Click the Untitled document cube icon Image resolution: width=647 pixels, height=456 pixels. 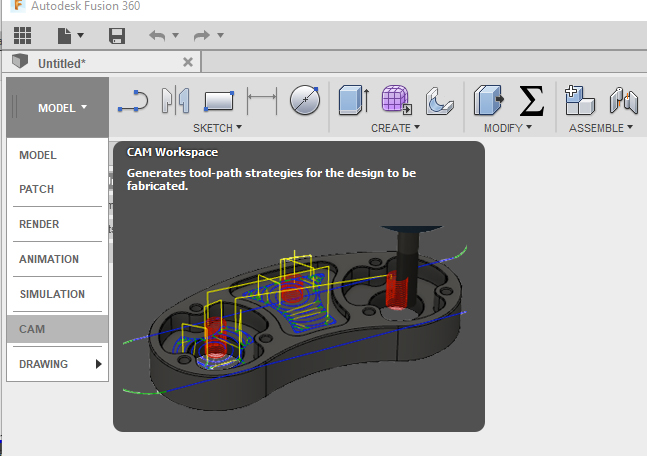[20, 62]
